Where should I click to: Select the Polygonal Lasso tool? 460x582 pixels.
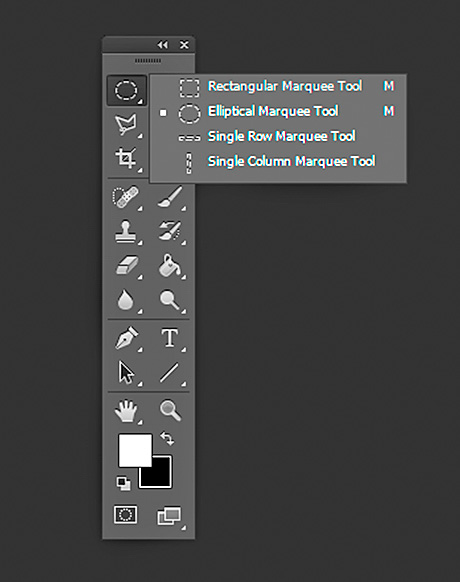click(126, 125)
